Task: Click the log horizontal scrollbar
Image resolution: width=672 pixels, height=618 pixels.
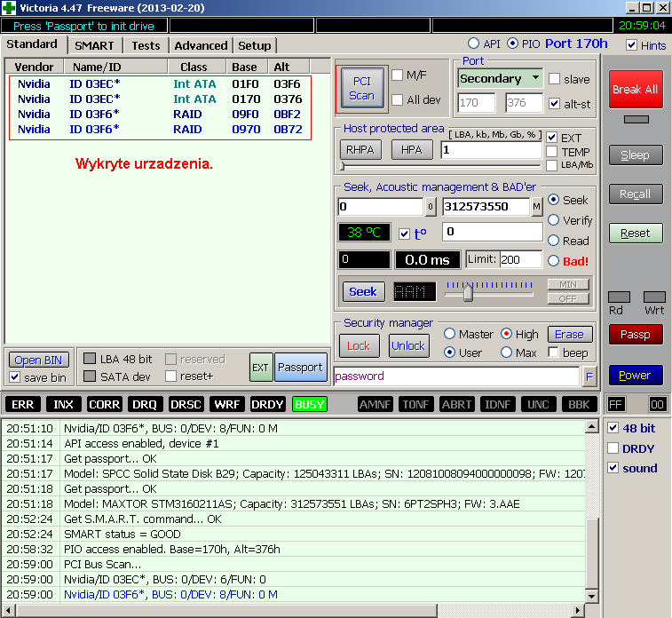Action: click(292, 610)
